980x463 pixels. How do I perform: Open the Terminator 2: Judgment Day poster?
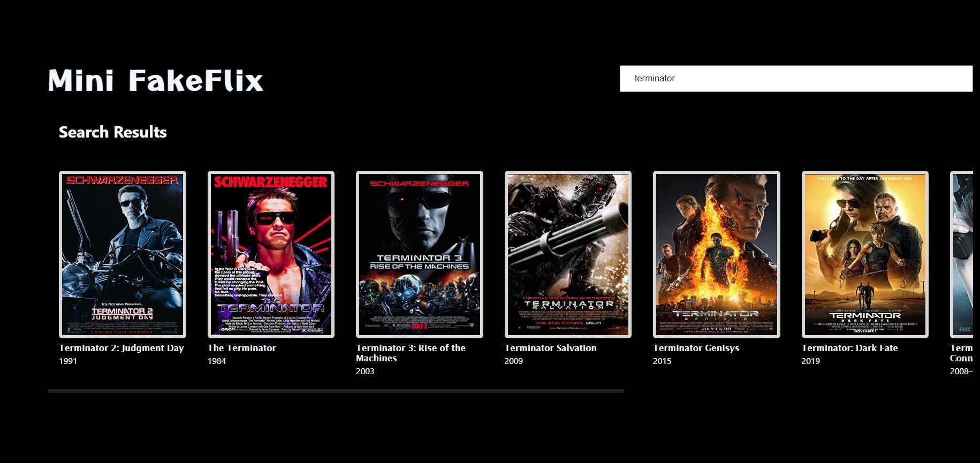(x=123, y=254)
